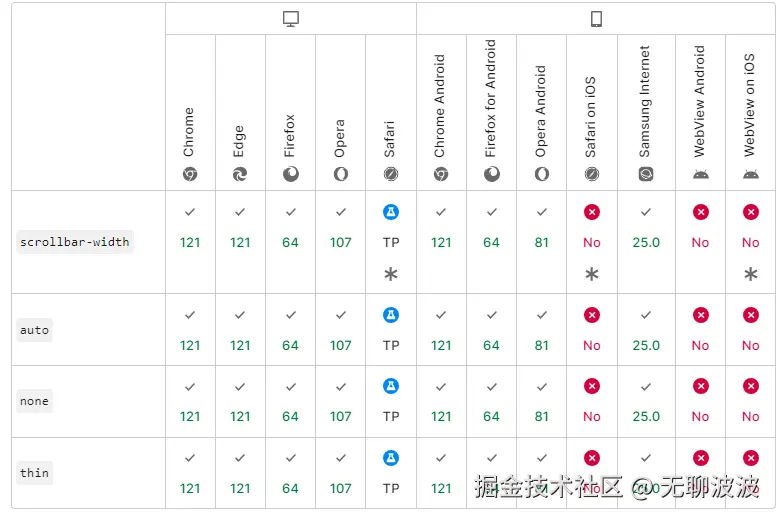Viewport: 776px width, 517px height.
Task: Click the none value label
Action: coord(34,401)
